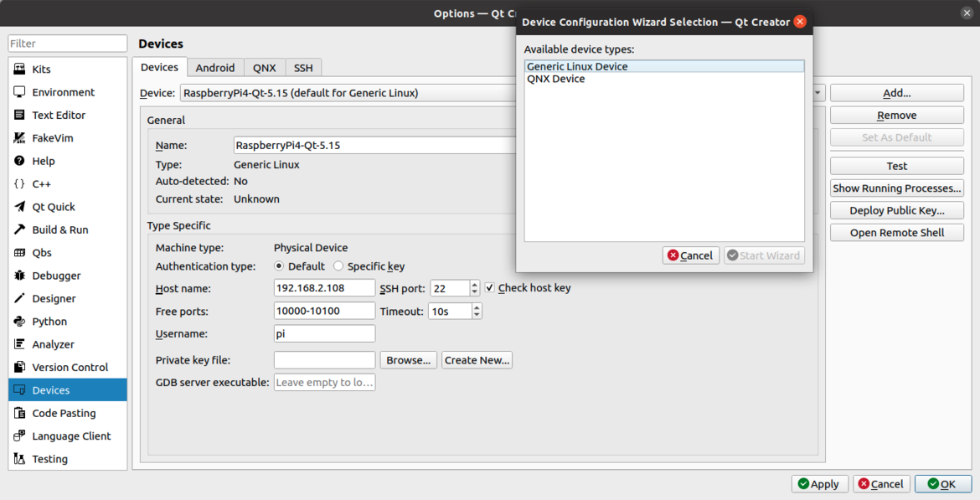The image size is (980, 500).
Task: Select QNX Device type
Action: [x=664, y=79]
